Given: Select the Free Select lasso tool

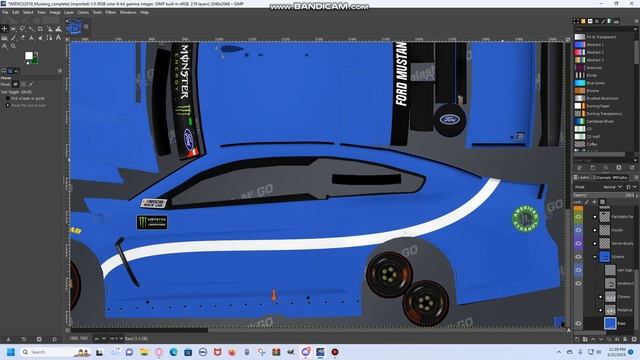Looking at the screenshot, I should tap(22, 29).
